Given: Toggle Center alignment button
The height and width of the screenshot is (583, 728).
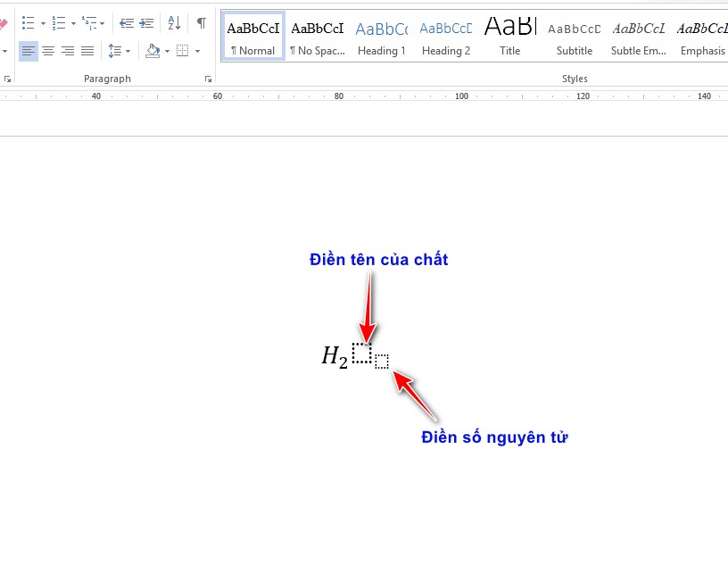Looking at the screenshot, I should point(48,51).
